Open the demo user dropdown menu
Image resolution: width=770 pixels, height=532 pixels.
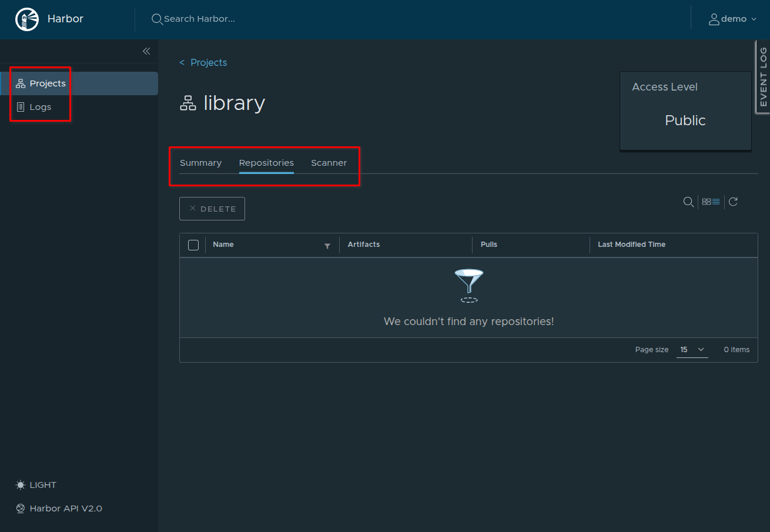point(732,19)
